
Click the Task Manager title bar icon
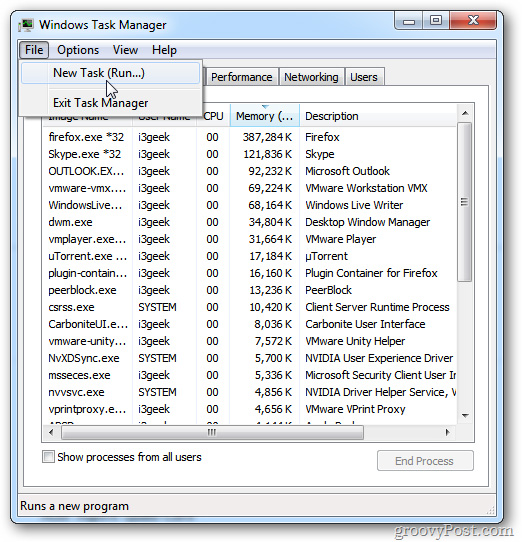point(26,25)
